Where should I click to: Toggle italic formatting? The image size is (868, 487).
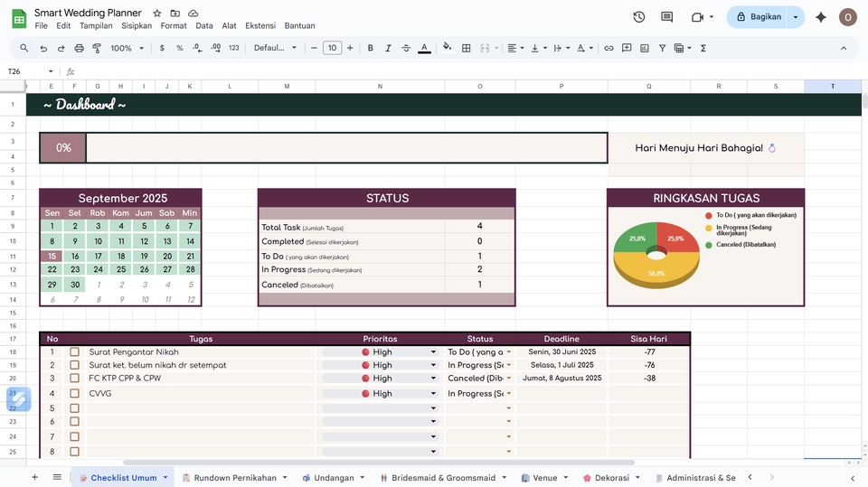pyautogui.click(x=388, y=48)
